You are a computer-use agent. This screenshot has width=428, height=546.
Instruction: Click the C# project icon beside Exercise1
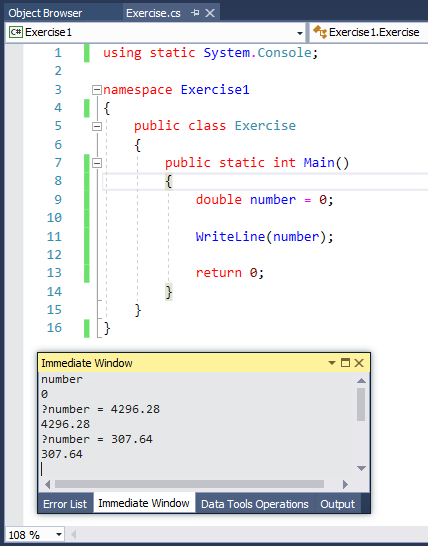point(16,32)
